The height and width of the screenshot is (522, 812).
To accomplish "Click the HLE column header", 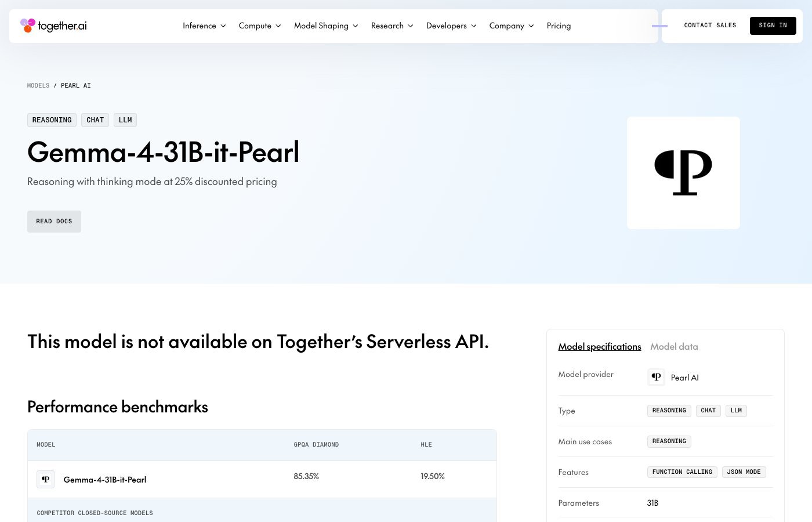I will click(426, 445).
